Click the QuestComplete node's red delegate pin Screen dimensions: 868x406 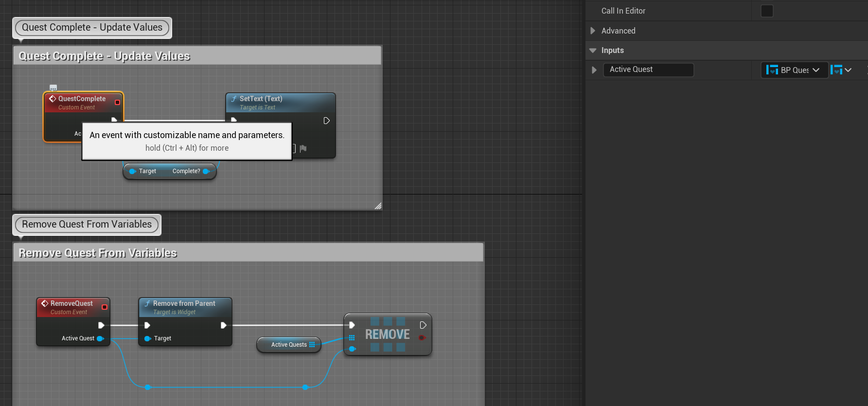[117, 102]
